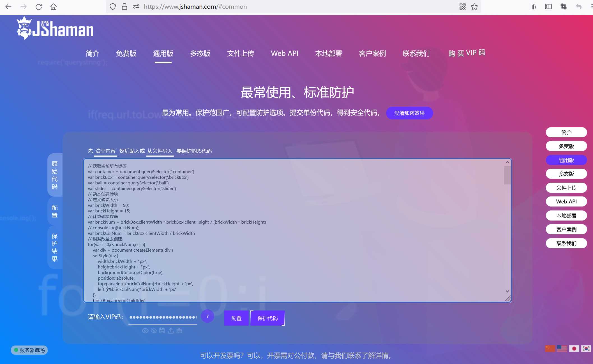The image size is (593, 364).
Task: Open 客户案例 in top navigation
Action: point(372,54)
